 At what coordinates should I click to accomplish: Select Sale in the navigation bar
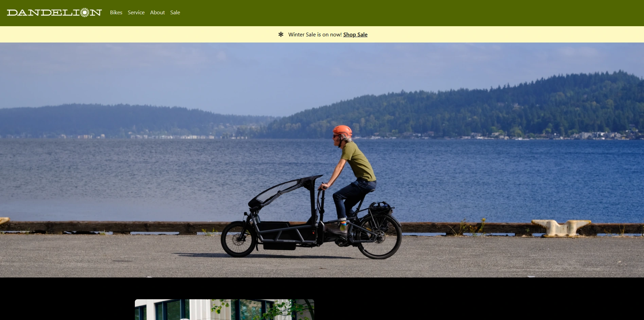point(175,13)
